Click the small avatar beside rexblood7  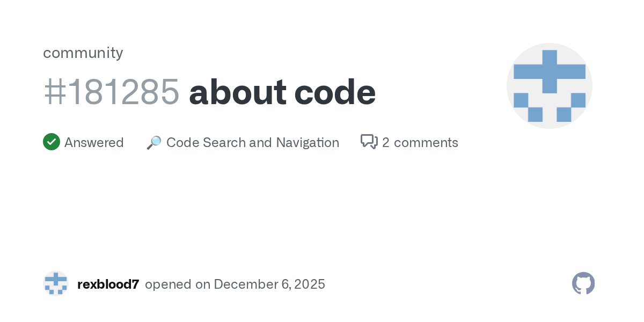point(56,283)
